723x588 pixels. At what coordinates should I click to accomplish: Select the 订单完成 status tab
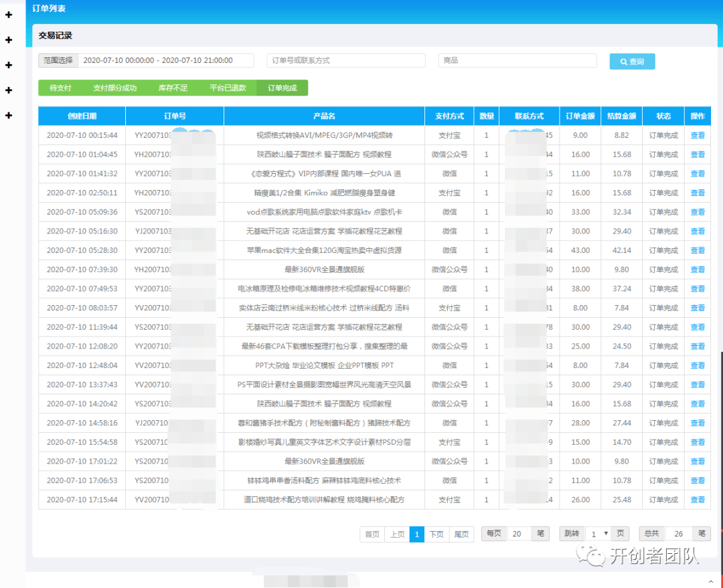point(282,88)
